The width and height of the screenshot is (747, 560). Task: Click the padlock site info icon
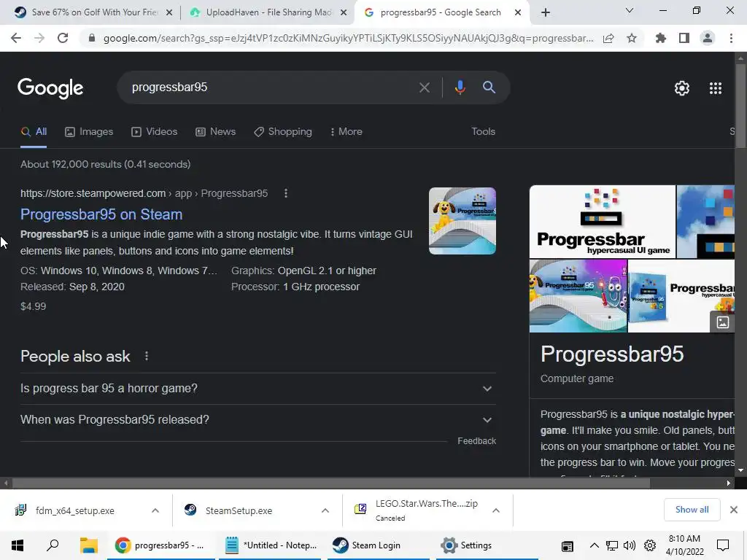click(x=92, y=38)
